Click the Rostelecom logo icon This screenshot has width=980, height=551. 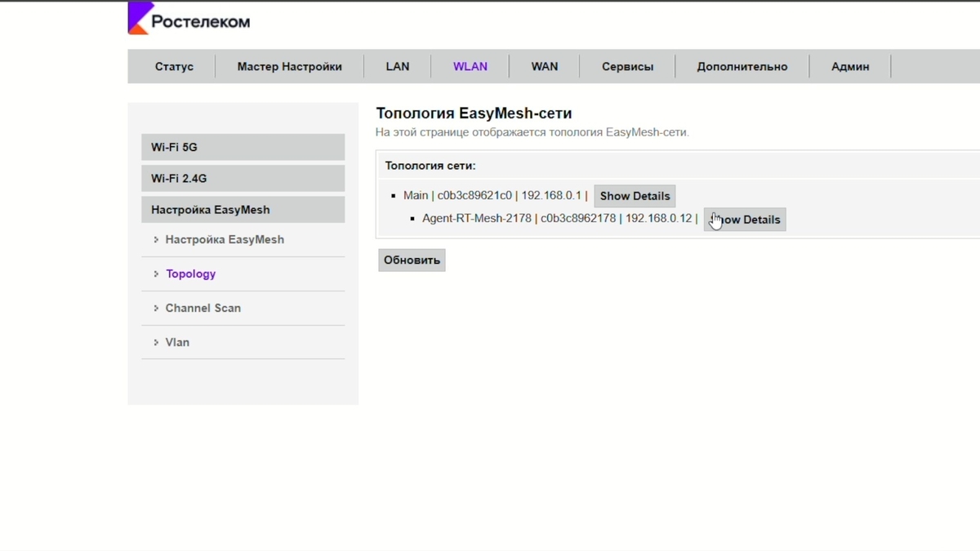click(x=138, y=20)
